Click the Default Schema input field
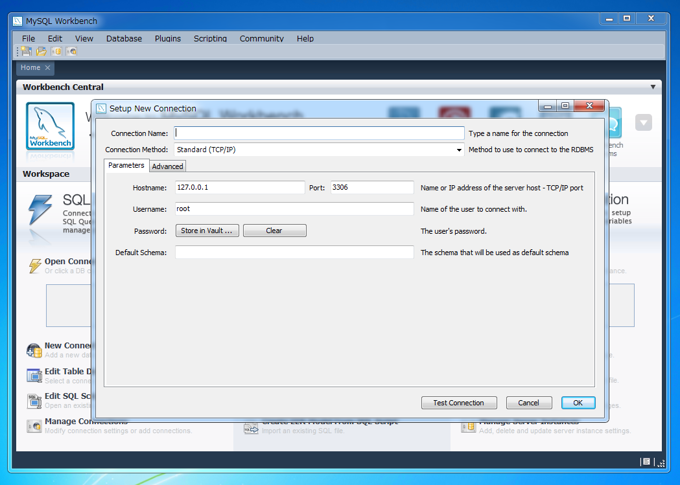This screenshot has height=485, width=680. pos(294,252)
